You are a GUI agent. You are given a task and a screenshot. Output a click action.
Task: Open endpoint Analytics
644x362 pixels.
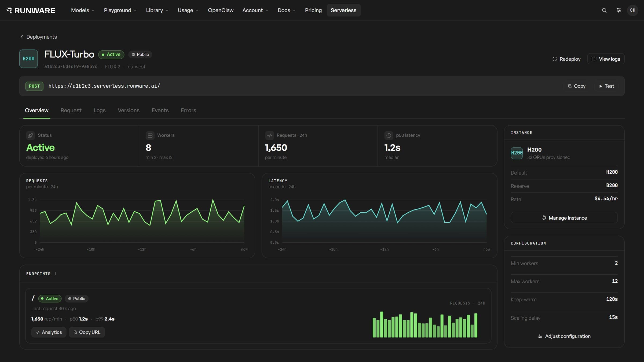pyautogui.click(x=49, y=332)
